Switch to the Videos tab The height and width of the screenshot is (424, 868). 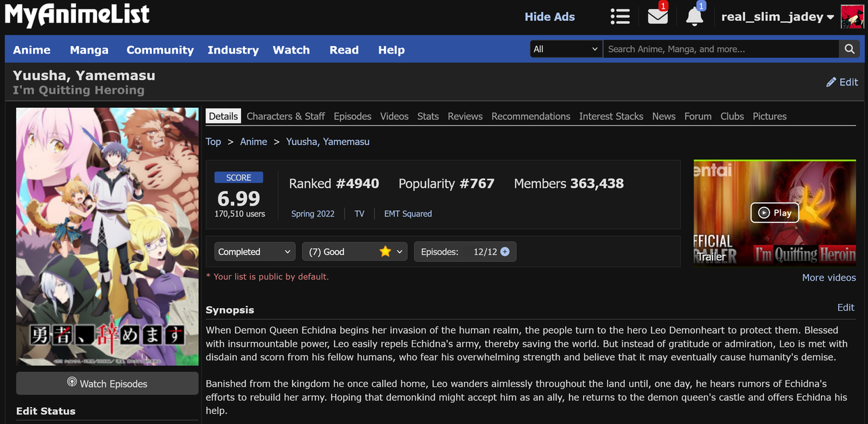(394, 116)
